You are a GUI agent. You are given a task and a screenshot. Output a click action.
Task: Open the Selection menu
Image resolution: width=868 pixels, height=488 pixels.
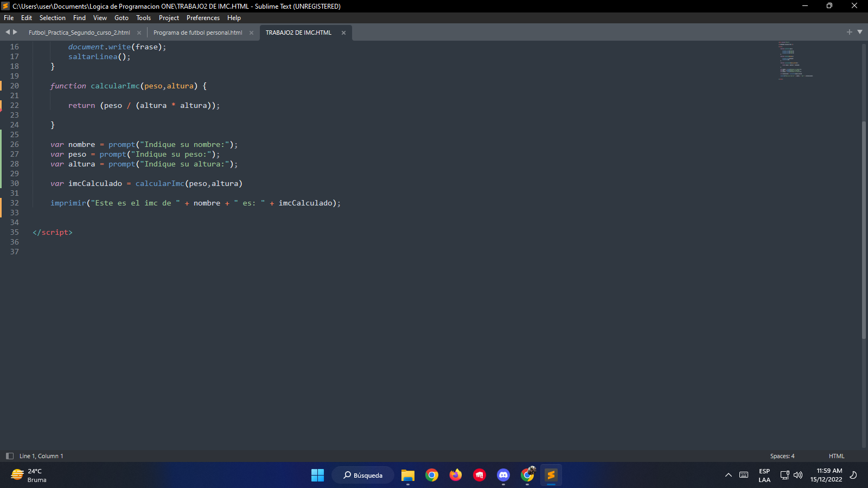[52, 18]
